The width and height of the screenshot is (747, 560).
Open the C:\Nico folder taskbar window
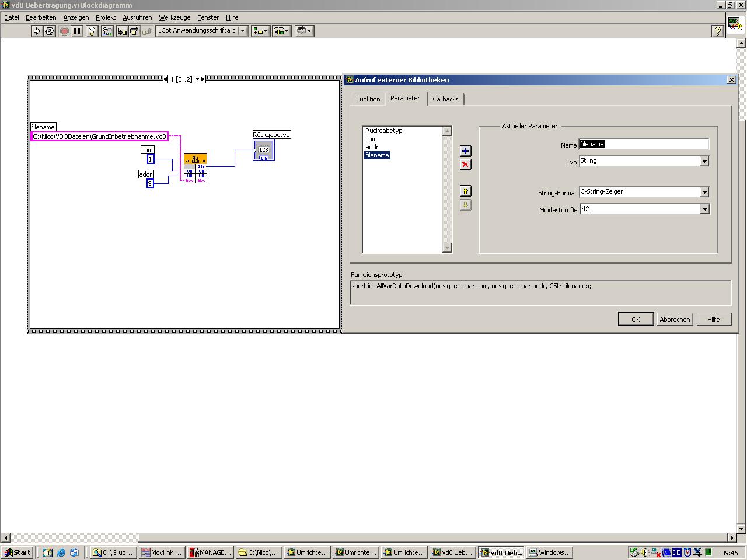point(260,552)
